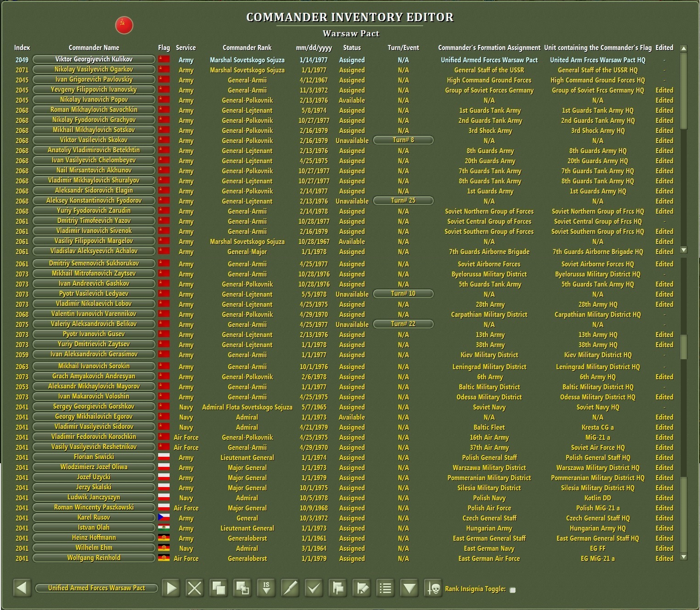Click the Status column header
700x610 pixels.
click(352, 48)
